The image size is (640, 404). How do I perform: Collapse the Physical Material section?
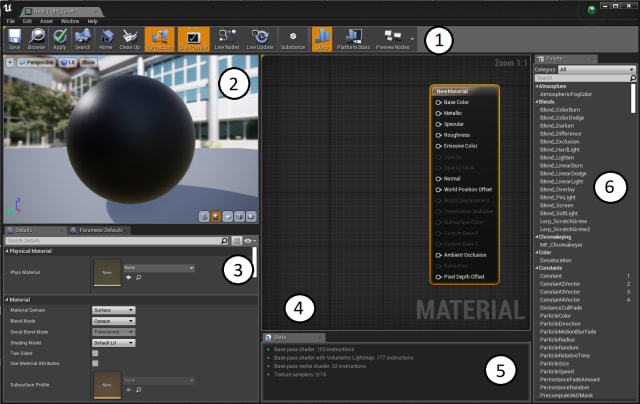click(x=7, y=251)
